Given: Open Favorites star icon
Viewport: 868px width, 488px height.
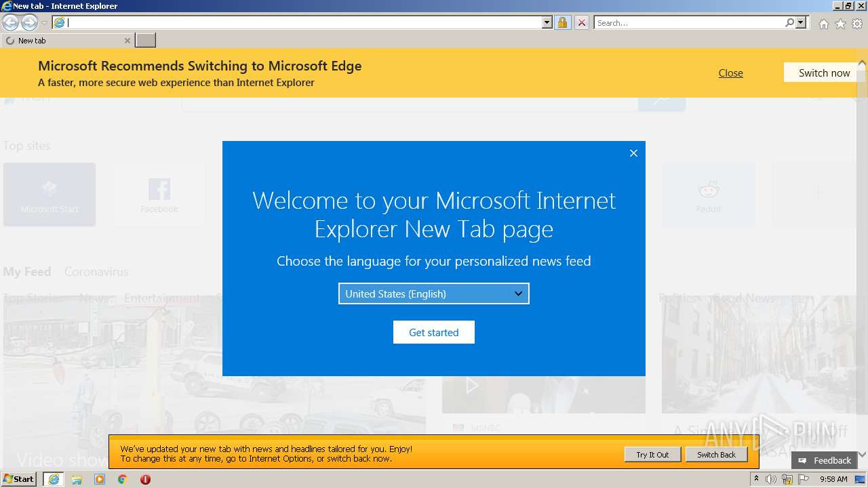Looking at the screenshot, I should point(840,24).
